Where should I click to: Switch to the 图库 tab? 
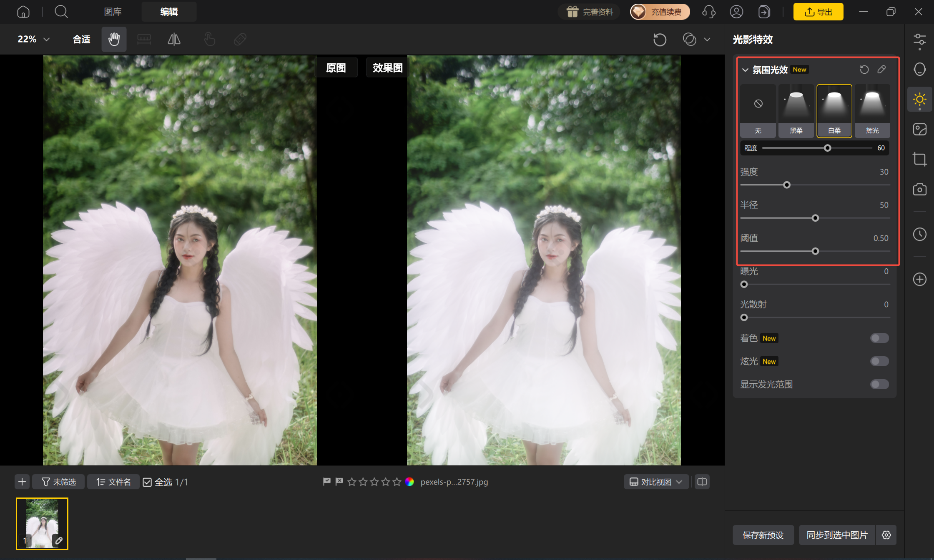click(113, 12)
